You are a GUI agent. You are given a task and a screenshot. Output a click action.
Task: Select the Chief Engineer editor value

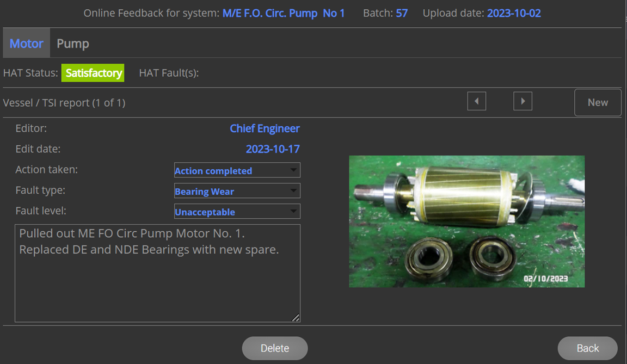265,128
